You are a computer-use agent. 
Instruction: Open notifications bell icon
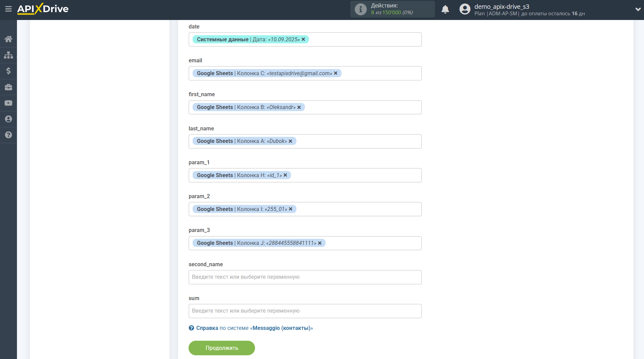click(x=445, y=9)
